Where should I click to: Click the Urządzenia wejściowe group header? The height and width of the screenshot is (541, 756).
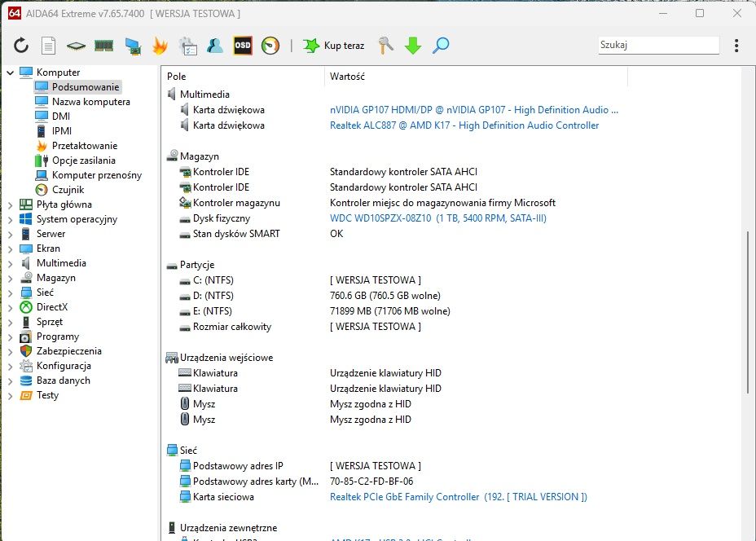(226, 358)
